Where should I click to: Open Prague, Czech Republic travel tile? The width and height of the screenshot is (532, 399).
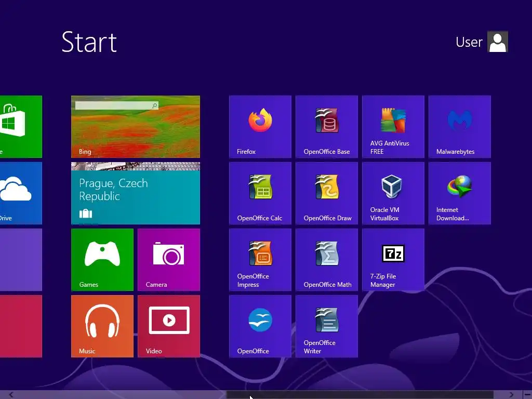[x=136, y=193]
